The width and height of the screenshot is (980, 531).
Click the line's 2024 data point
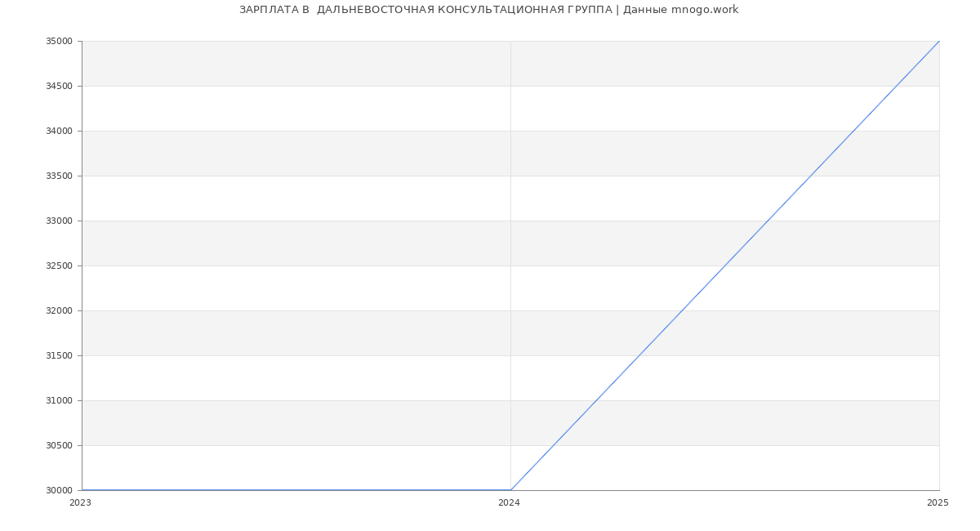coord(510,490)
